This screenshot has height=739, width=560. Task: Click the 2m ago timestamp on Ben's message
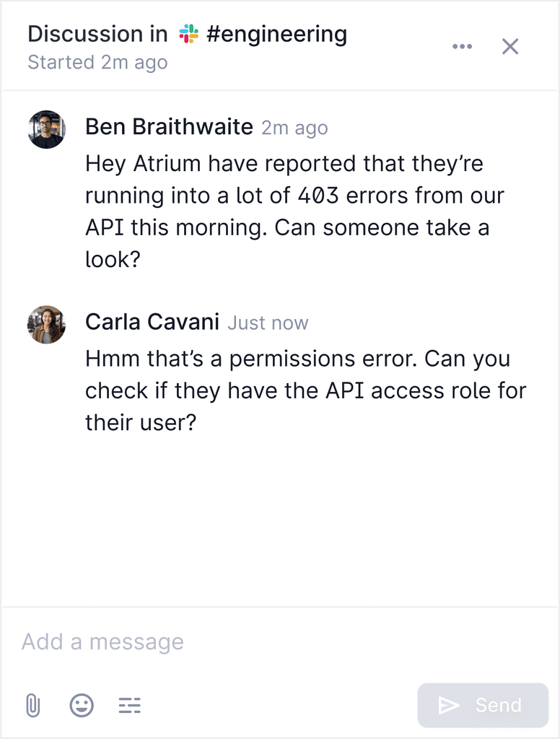(x=294, y=128)
